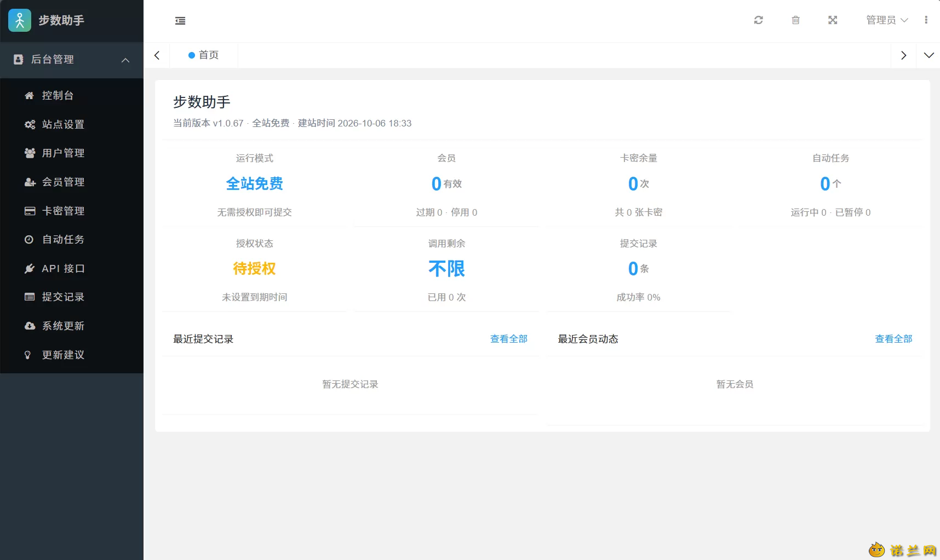Viewport: 940px width, 560px height.
Task: Click the 共 0 张卡密 text
Action: point(638,212)
